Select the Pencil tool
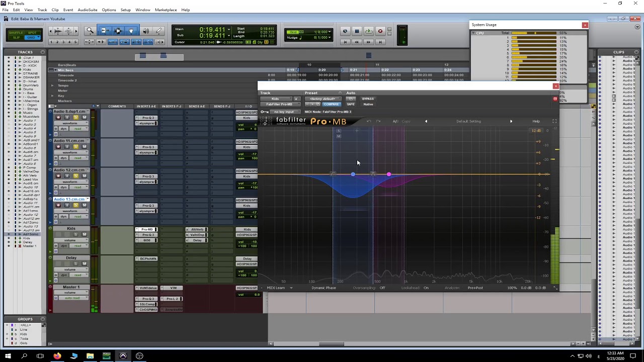 pyautogui.click(x=159, y=31)
